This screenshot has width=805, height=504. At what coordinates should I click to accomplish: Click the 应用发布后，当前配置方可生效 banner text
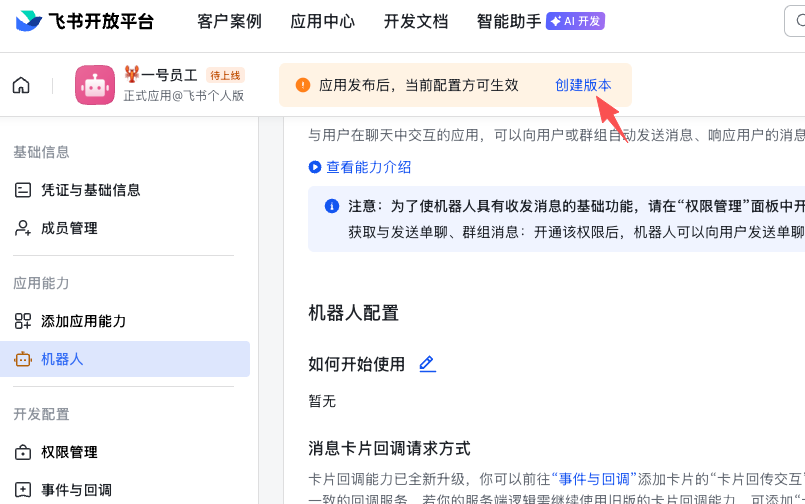click(418, 85)
